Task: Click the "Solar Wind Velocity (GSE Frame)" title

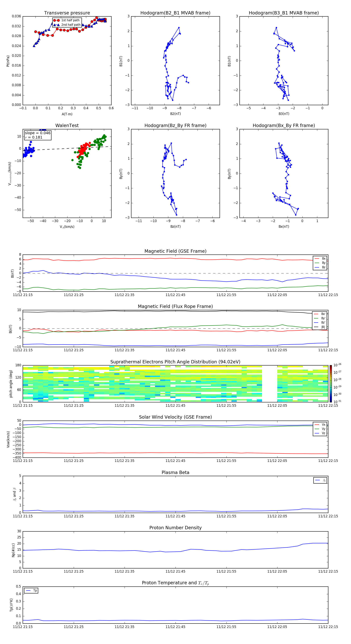Action: (x=175, y=417)
